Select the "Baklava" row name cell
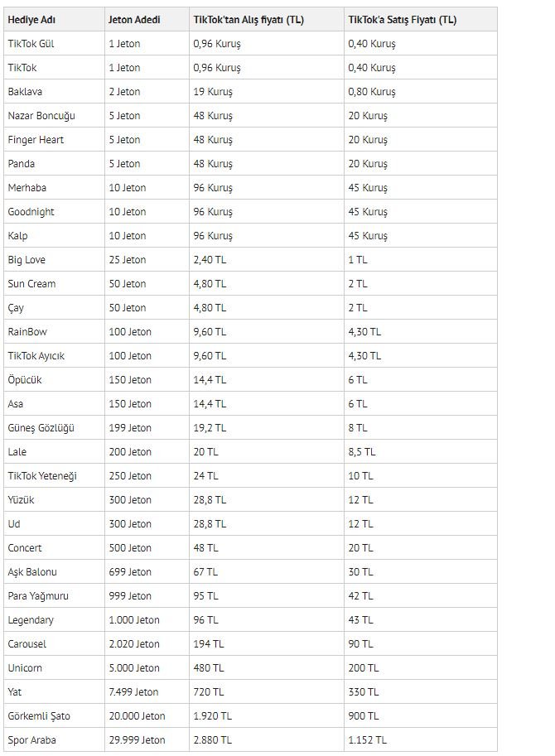Viewport: 555px width, 756px height. [25, 91]
